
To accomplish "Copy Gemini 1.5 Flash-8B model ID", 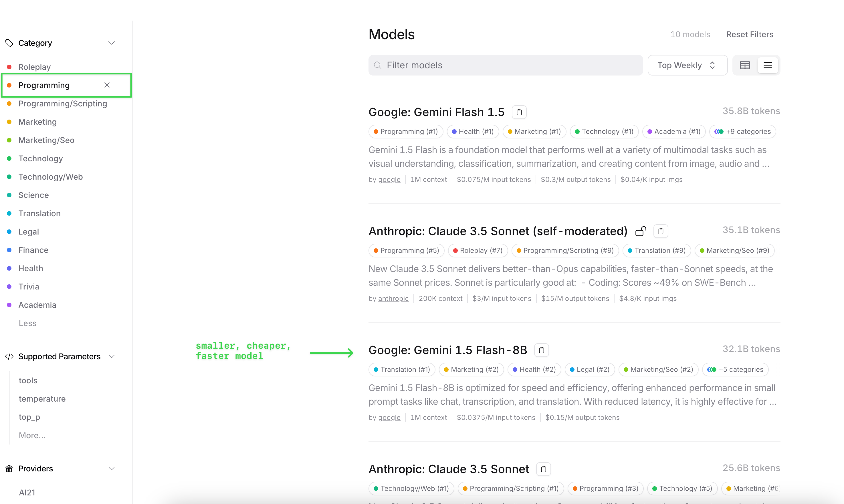I will tap(541, 350).
